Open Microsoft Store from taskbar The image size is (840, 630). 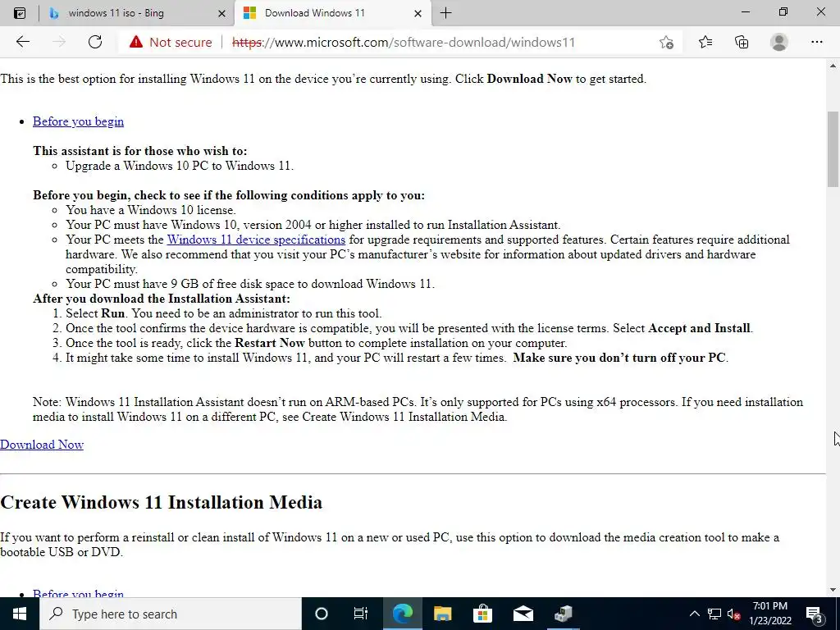tap(482, 614)
